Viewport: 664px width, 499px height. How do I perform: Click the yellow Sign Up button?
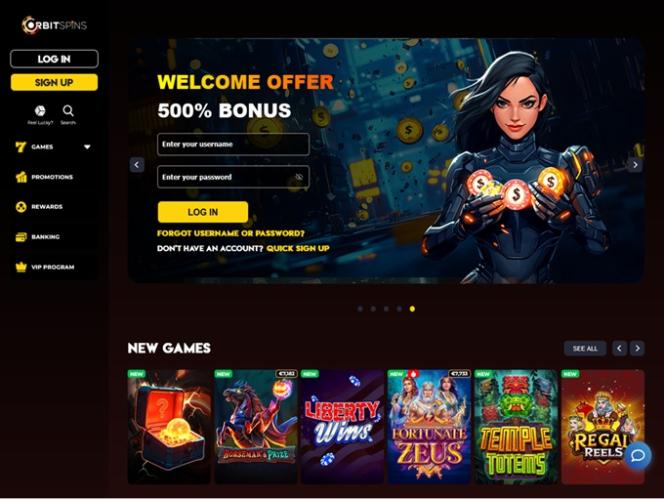pos(54,82)
